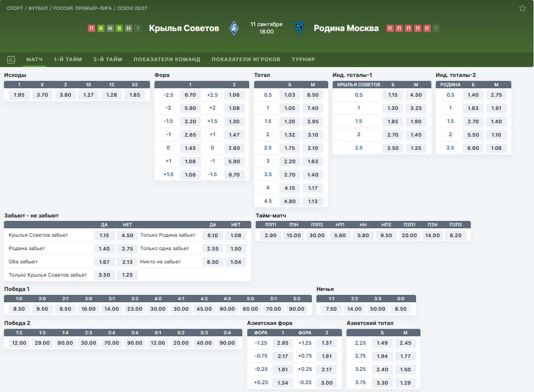The width and height of the screenshot is (534, 392).
Task: Switch to the МАТЧ tab
Action: point(35,59)
